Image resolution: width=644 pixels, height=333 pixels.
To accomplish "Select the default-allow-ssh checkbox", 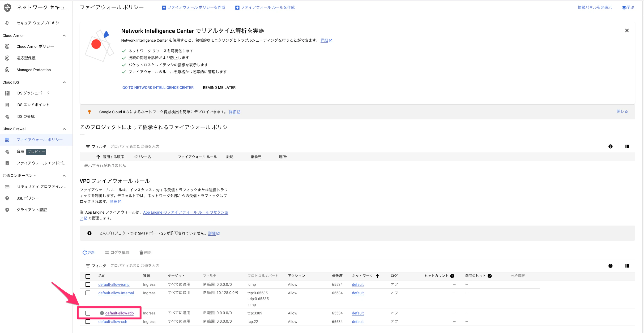I will (88, 322).
